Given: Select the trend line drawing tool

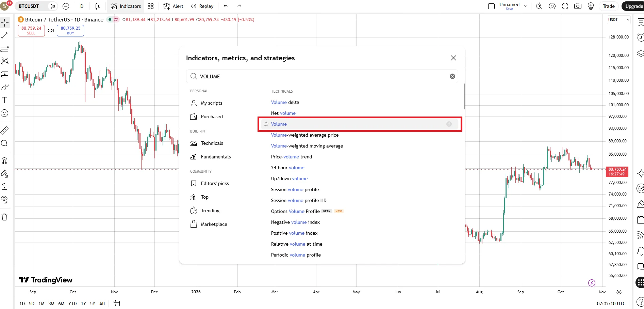Looking at the screenshot, I should tap(5, 35).
